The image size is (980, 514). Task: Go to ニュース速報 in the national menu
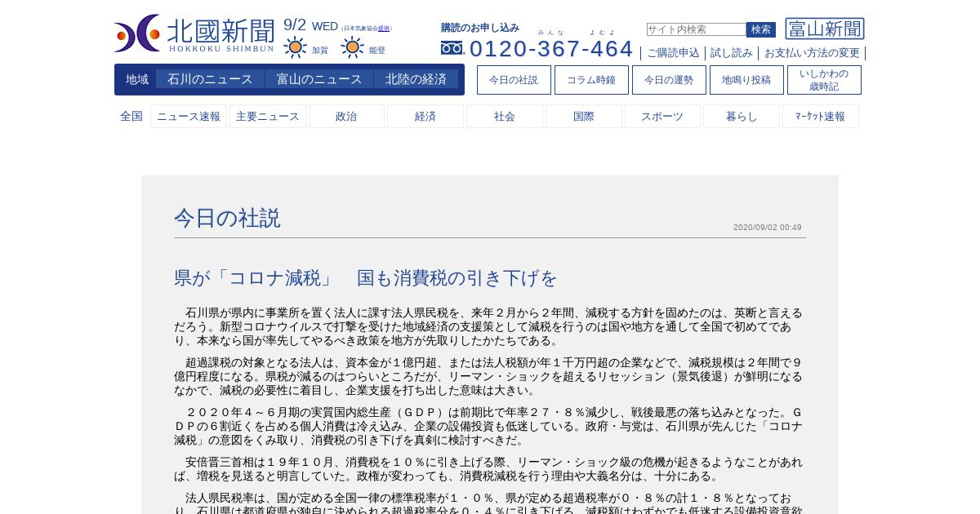point(189,117)
